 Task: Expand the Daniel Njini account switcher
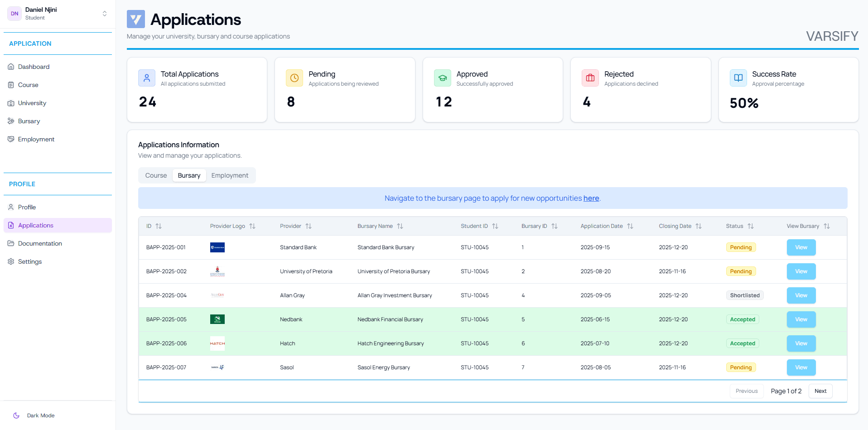(105, 14)
